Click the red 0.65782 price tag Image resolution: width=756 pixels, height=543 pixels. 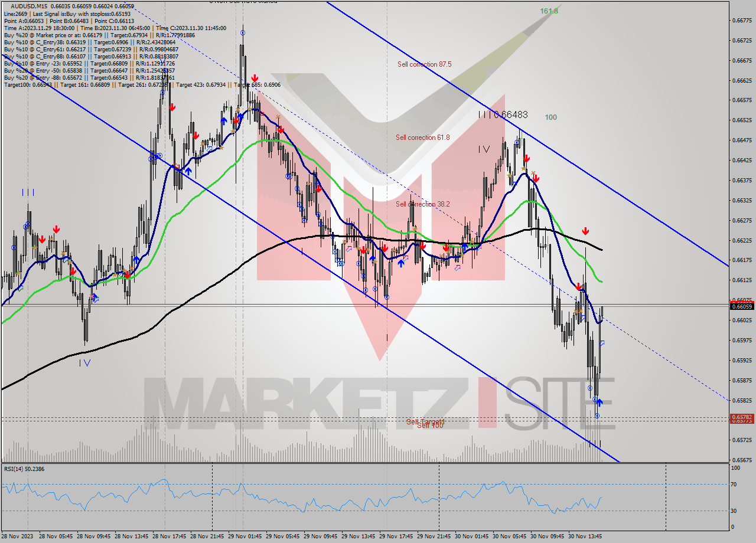click(x=742, y=417)
